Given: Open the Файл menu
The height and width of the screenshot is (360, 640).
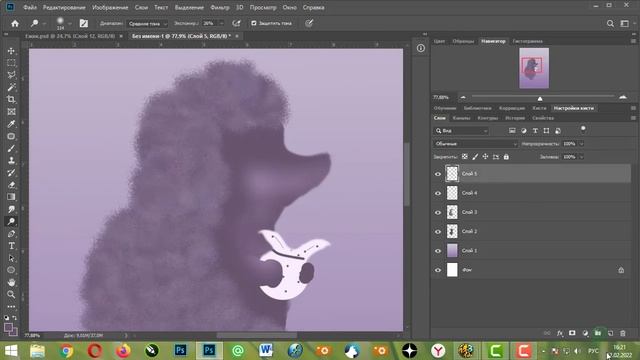Looking at the screenshot, I should [x=30, y=7].
